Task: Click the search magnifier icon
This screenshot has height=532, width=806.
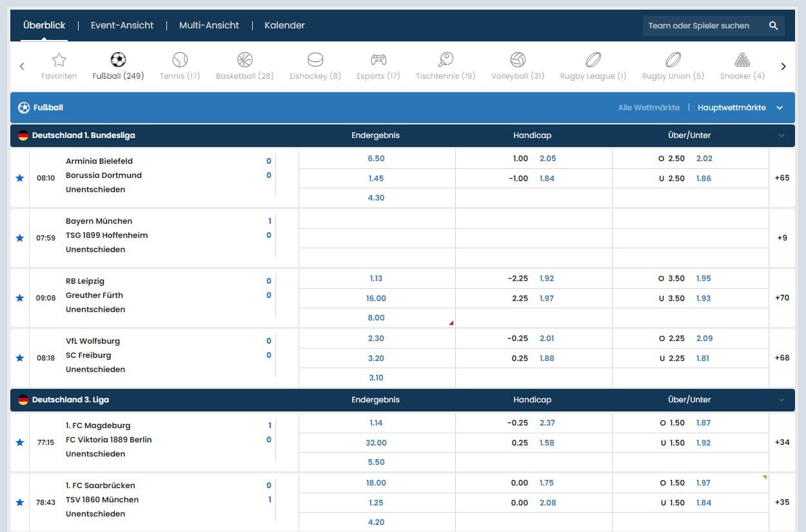Action: click(774, 26)
